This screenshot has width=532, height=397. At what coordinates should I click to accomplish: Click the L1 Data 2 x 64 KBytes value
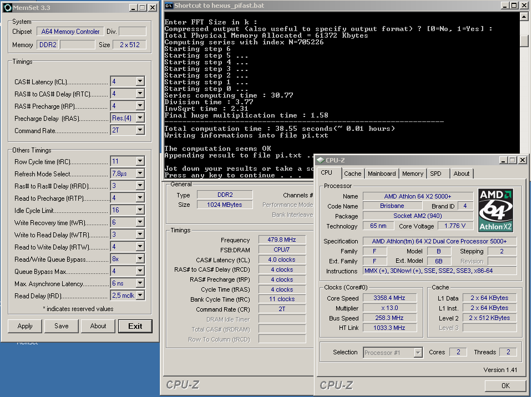[x=489, y=298]
